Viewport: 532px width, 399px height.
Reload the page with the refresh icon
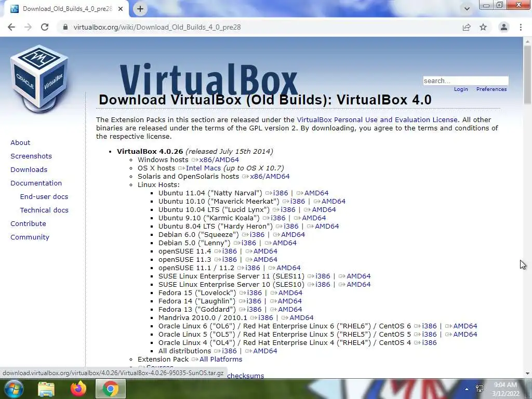[x=45, y=27]
